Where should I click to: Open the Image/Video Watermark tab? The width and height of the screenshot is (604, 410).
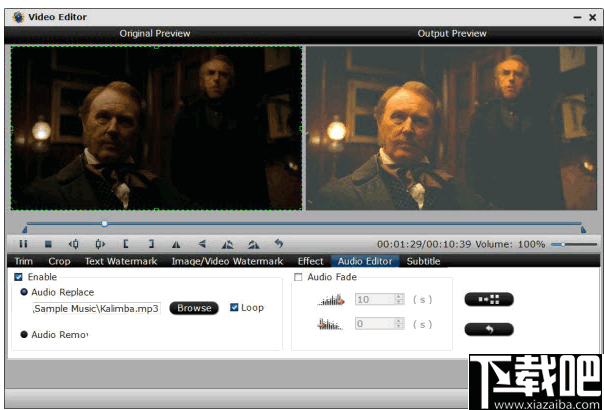(227, 261)
